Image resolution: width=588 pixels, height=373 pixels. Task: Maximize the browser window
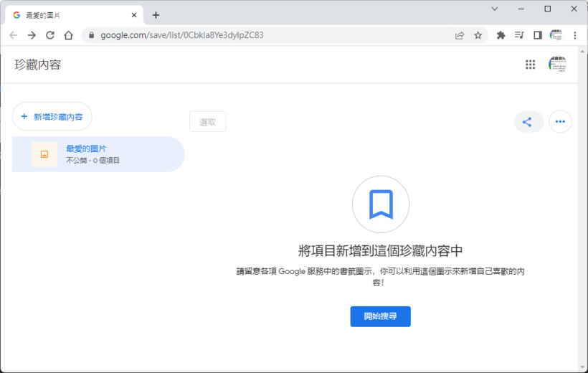[x=548, y=9]
